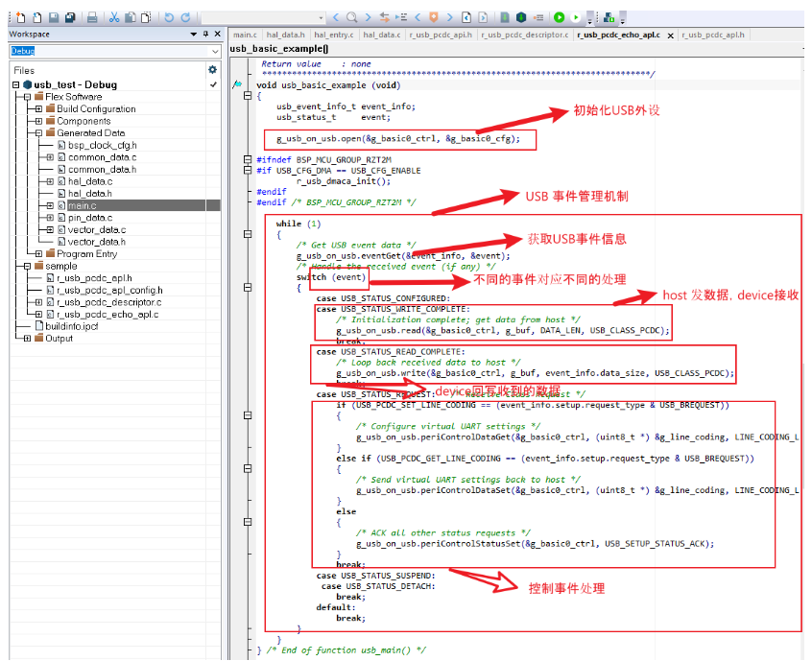Save the current file using the toolbar
The width and height of the screenshot is (812, 661).
[x=54, y=17]
